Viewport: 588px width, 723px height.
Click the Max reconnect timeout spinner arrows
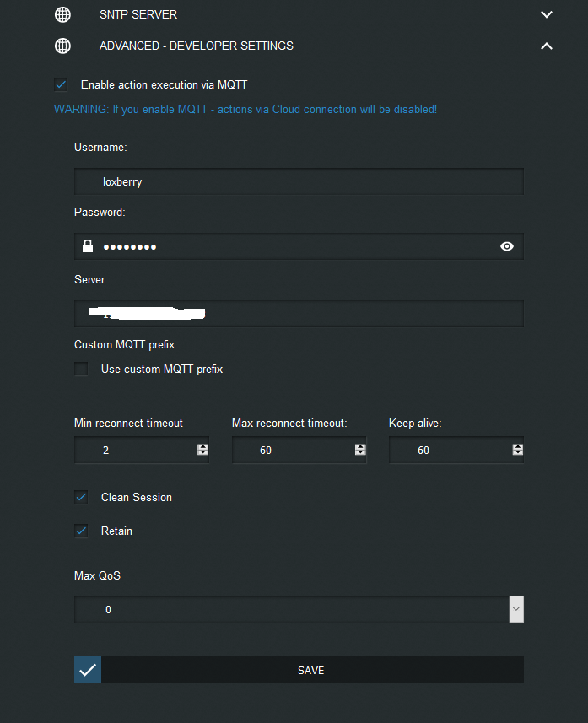(x=360, y=450)
